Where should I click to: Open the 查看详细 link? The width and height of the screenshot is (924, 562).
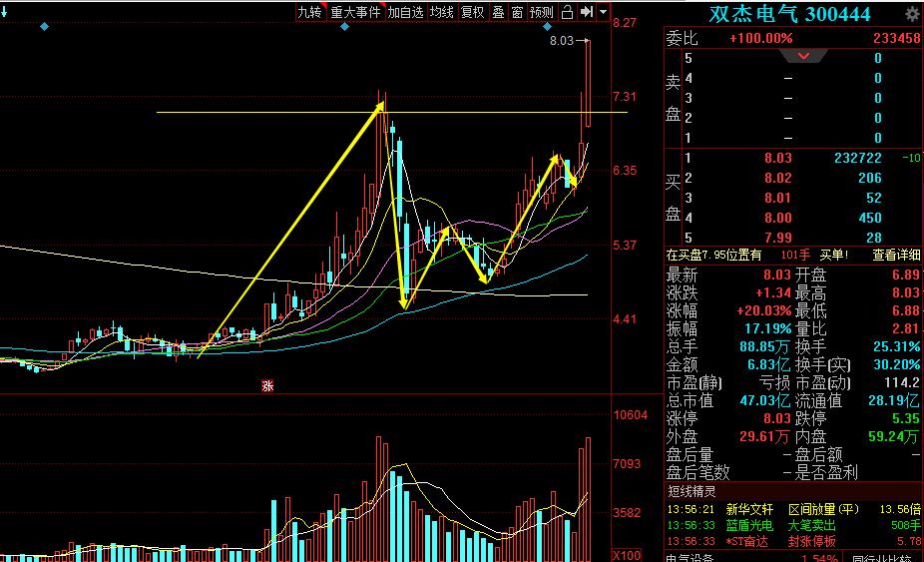[x=896, y=255]
